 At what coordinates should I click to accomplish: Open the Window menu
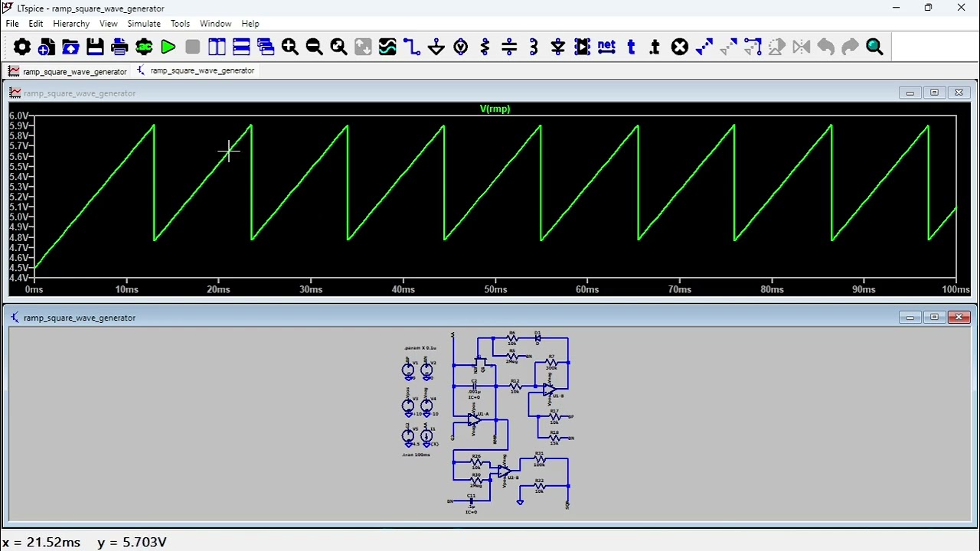216,24
